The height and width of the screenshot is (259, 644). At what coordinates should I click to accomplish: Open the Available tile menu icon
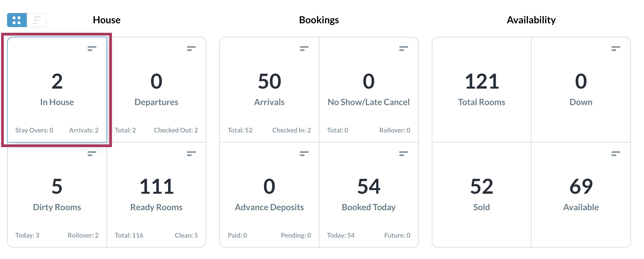pyautogui.click(x=616, y=154)
